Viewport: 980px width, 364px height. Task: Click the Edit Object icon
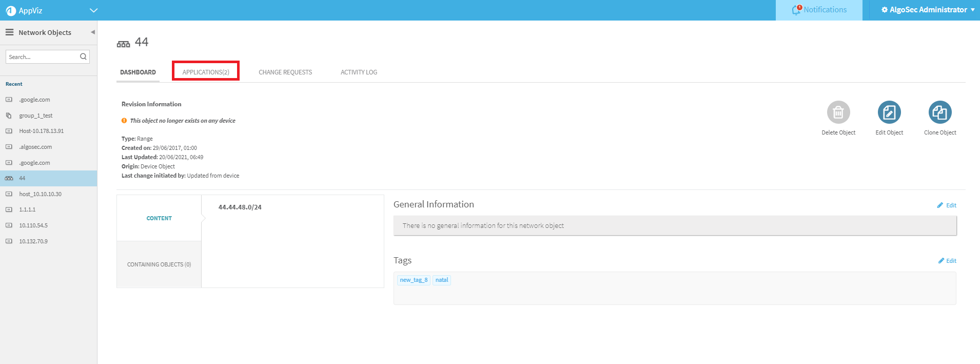tap(889, 112)
